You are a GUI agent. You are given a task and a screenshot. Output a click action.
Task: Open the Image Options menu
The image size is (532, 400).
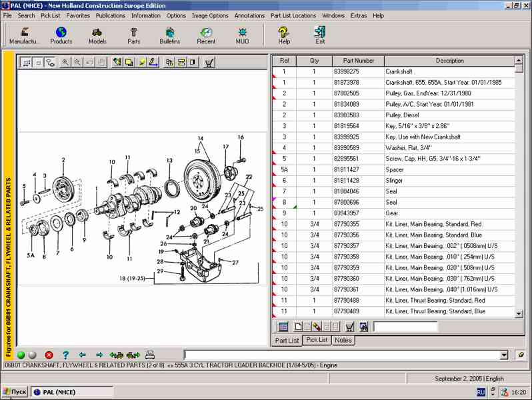point(210,15)
